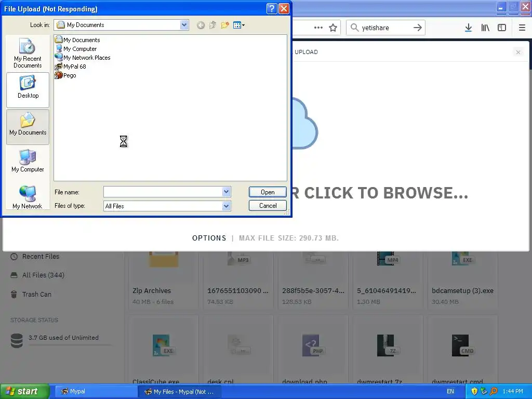Select My Network Places in file list
The height and width of the screenshot is (399, 532).
[83, 58]
